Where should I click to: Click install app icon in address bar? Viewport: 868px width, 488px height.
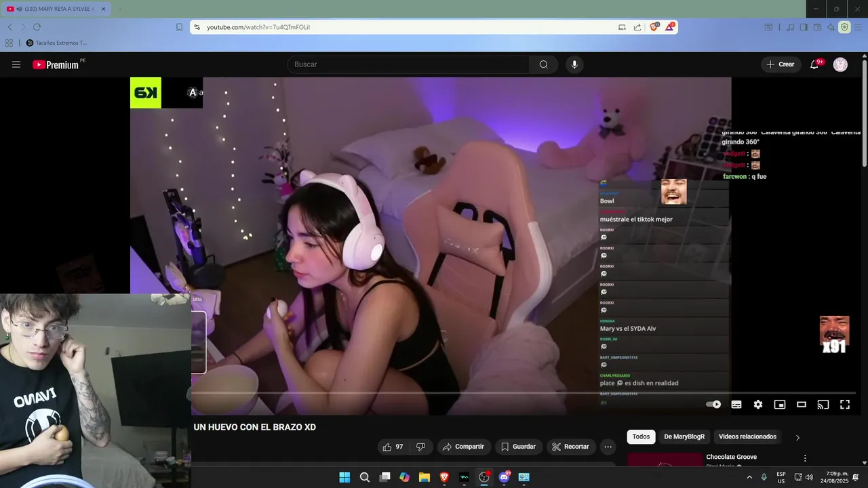pos(622,27)
